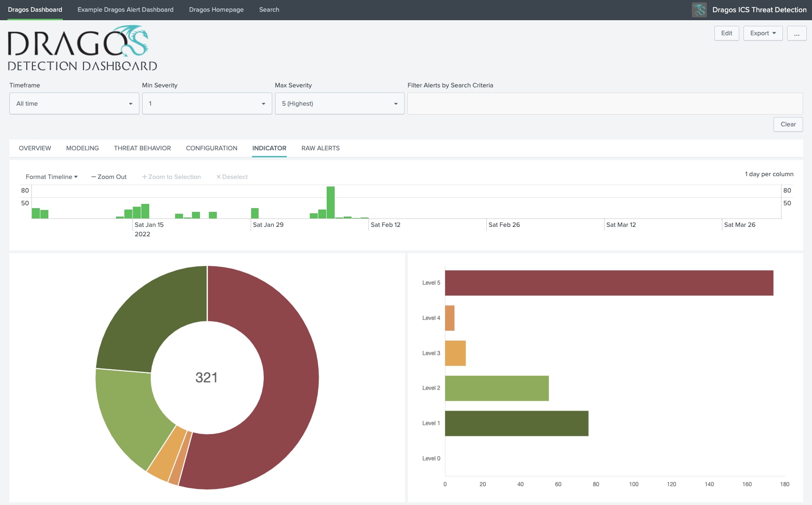Viewport: 812px width, 505px height.
Task: Select the tallest timeline bar in early February
Action: pos(330,202)
